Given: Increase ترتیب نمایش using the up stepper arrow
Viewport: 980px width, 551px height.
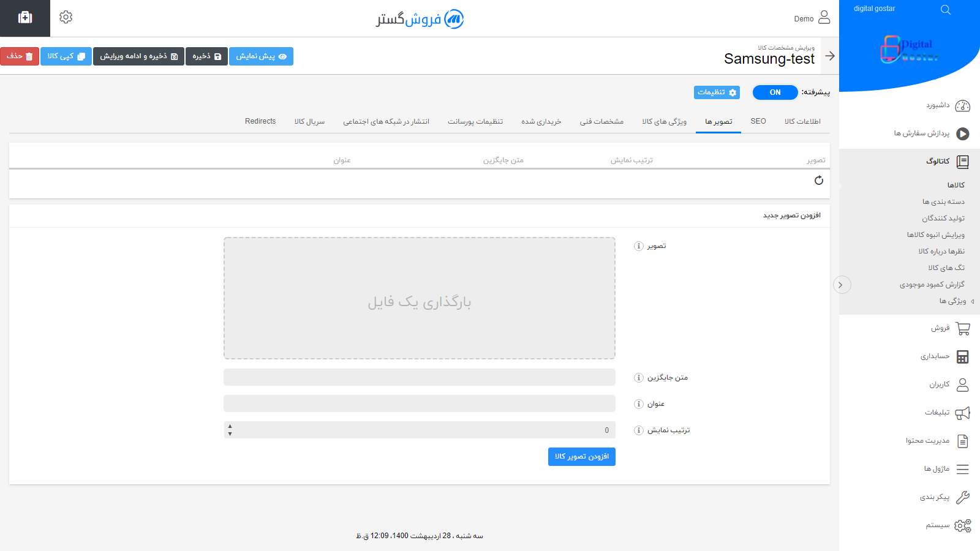Looking at the screenshot, I should [230, 426].
